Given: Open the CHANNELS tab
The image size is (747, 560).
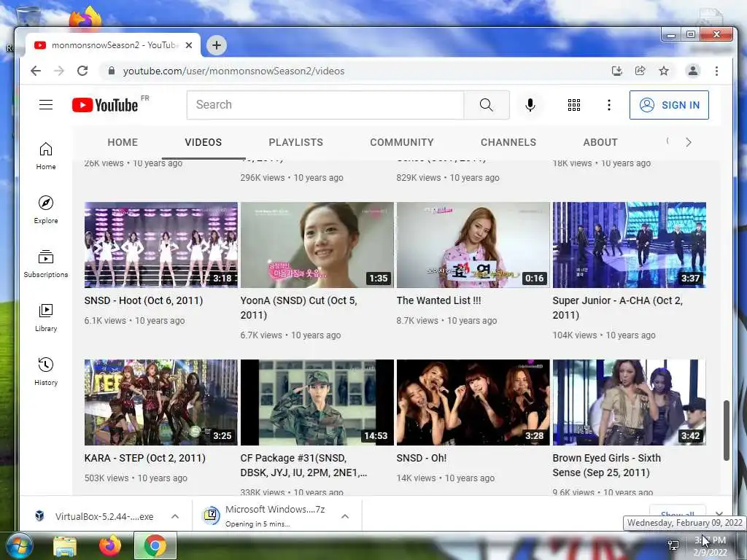Looking at the screenshot, I should [x=508, y=142].
